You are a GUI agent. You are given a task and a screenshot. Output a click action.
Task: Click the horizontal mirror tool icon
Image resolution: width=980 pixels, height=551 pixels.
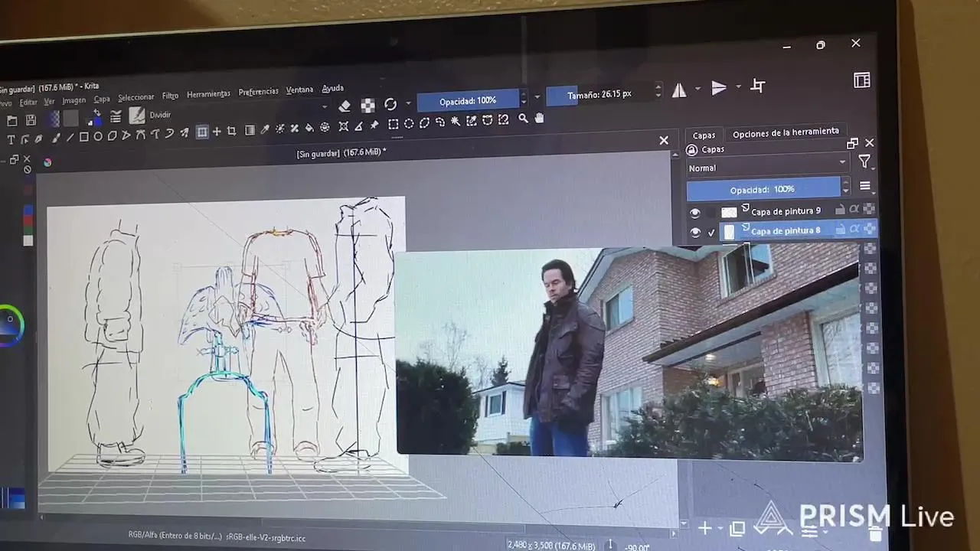point(679,90)
